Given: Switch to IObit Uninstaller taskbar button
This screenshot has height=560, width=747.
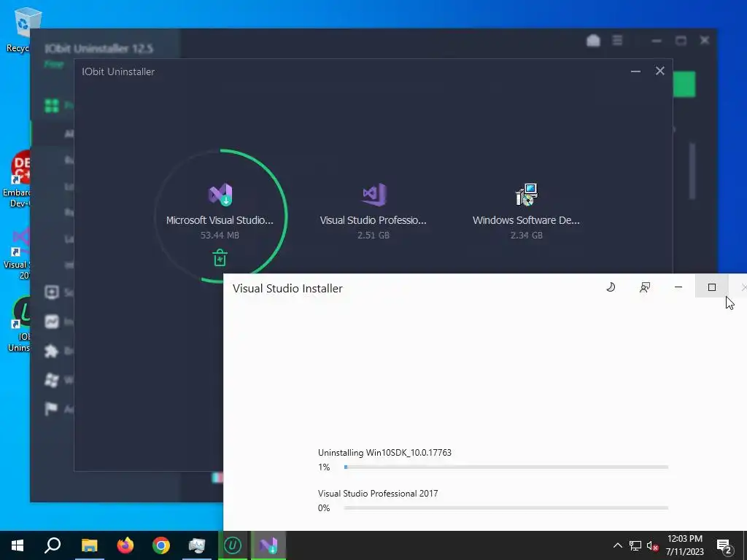Looking at the screenshot, I should point(233,545).
